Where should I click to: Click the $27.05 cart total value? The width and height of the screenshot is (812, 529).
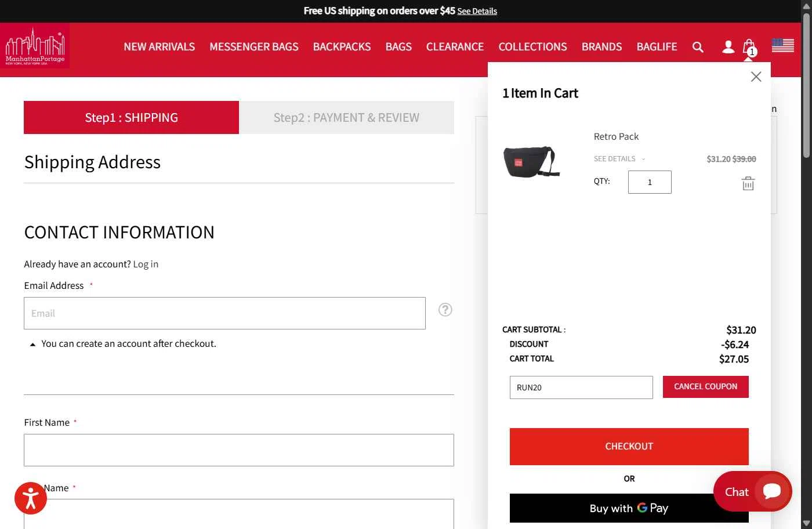pos(734,359)
